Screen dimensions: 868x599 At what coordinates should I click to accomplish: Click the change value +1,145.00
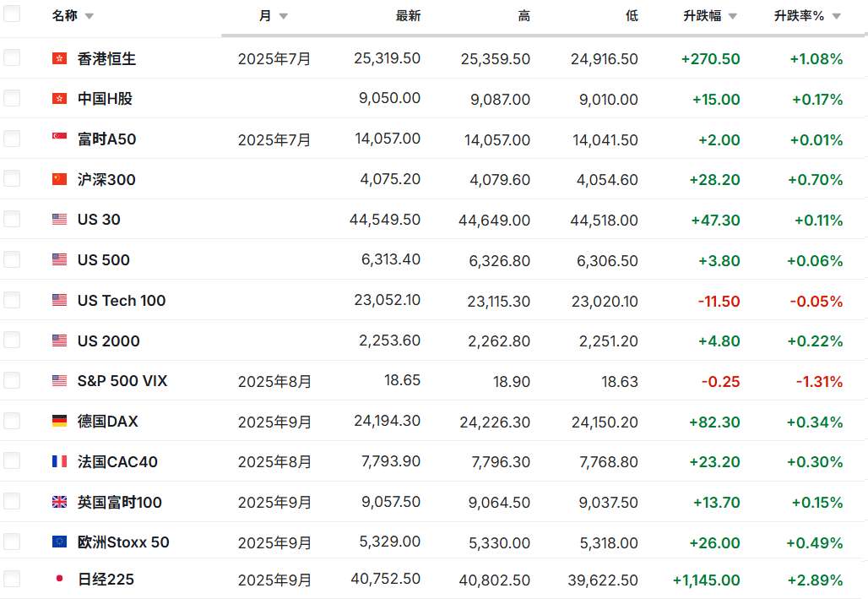[x=706, y=580]
